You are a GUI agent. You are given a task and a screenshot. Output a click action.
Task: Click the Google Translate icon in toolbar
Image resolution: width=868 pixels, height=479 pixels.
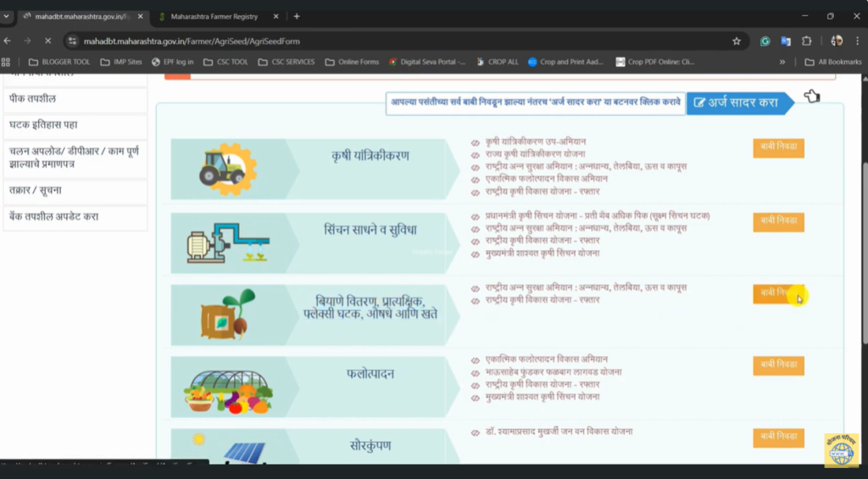(x=786, y=41)
